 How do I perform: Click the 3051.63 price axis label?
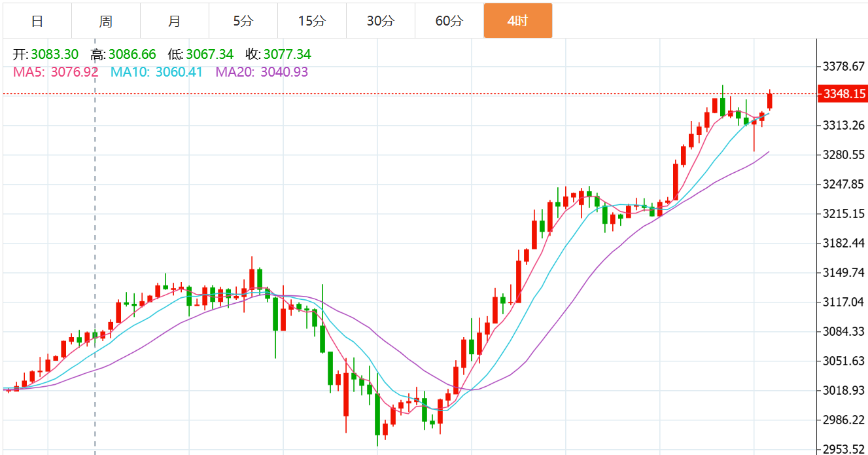(844, 361)
